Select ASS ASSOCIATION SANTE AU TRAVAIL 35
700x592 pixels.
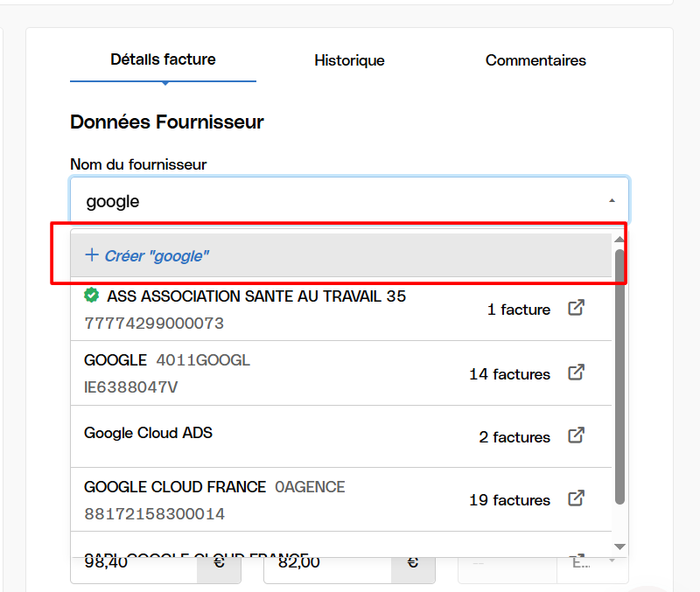coord(341,310)
